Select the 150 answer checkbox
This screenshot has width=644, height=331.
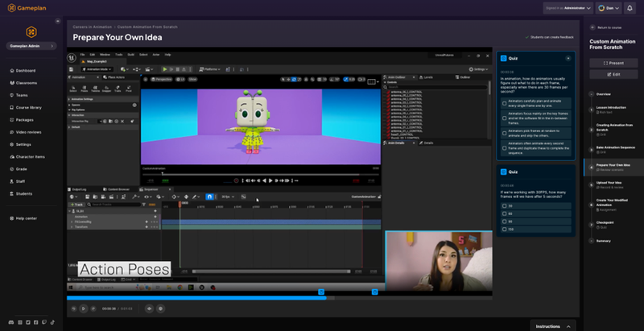pyautogui.click(x=505, y=230)
